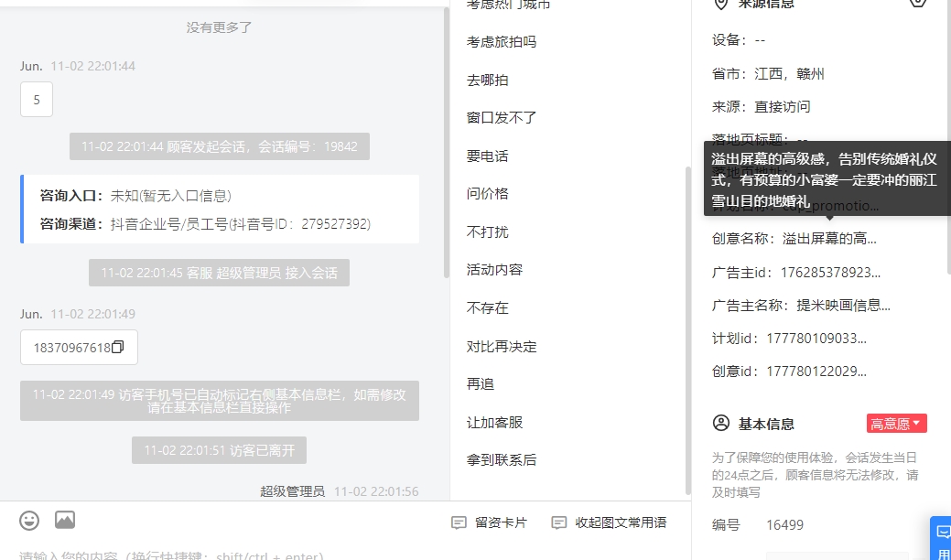Select quick phrase 问价格
Screen dimensions: 951x560
[487, 194]
